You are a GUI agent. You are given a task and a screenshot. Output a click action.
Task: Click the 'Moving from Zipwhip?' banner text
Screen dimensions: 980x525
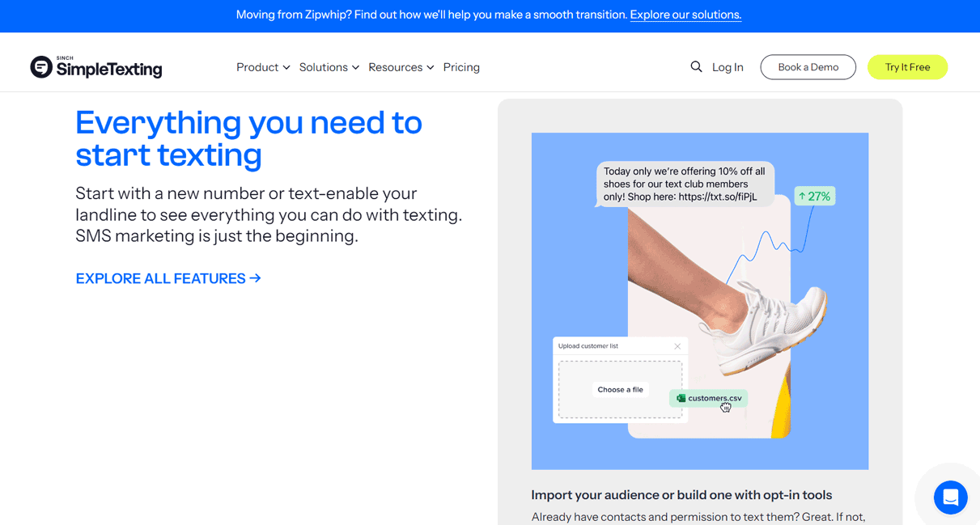click(432, 15)
